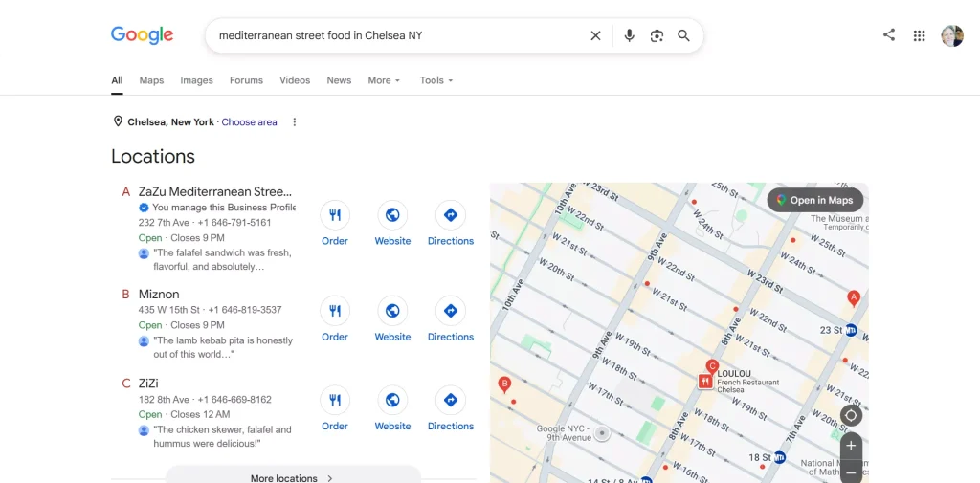The width and height of the screenshot is (980, 483).
Task: Switch to the Images tab
Action: click(x=197, y=80)
